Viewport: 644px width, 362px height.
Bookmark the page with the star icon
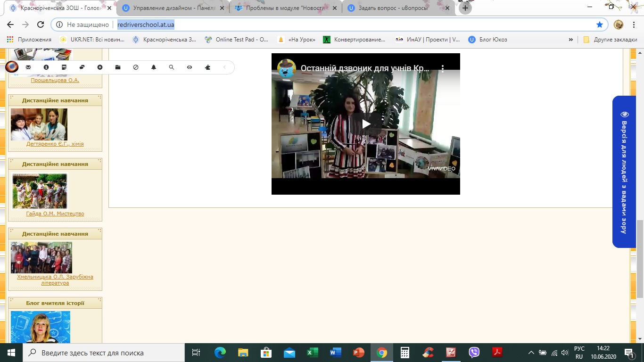(x=599, y=25)
